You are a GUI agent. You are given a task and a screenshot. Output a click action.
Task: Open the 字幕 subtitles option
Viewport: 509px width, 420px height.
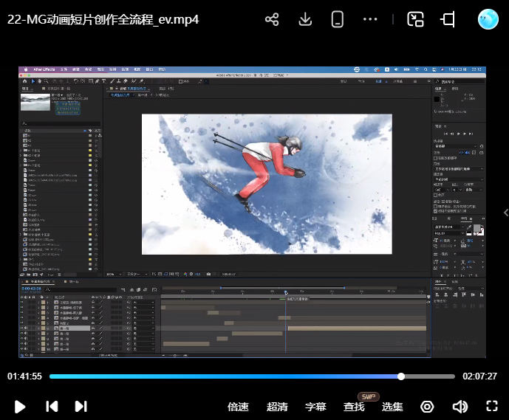click(315, 407)
